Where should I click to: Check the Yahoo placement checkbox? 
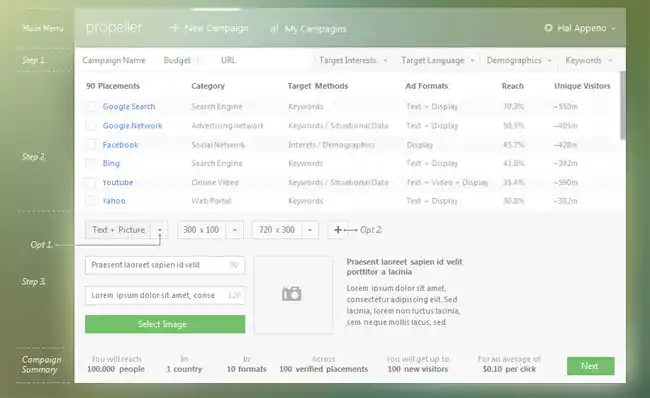tap(91, 201)
